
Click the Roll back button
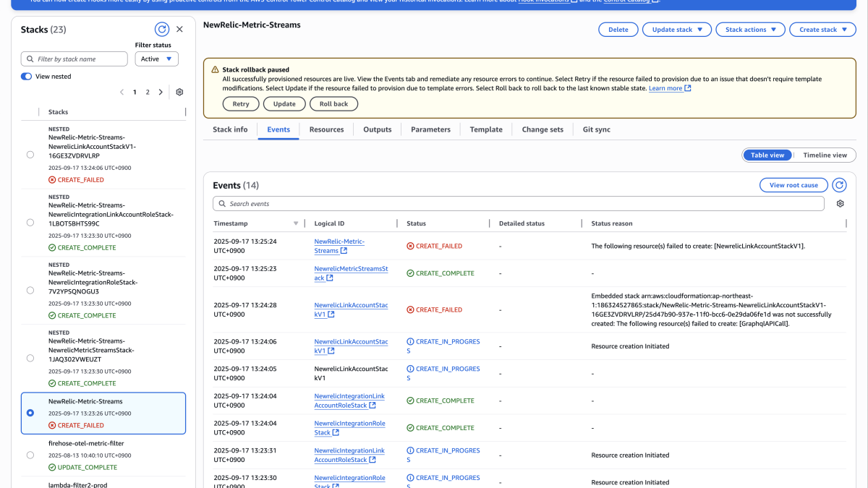click(x=334, y=104)
